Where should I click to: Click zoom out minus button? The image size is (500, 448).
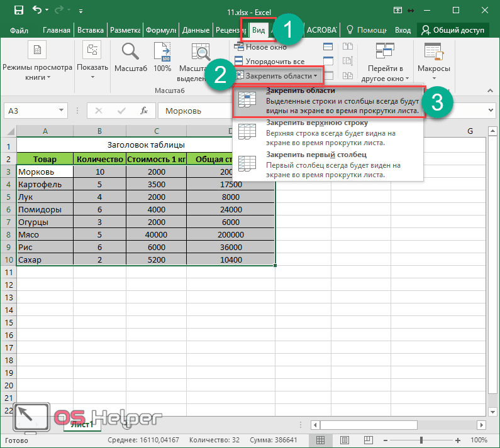tap(385, 440)
